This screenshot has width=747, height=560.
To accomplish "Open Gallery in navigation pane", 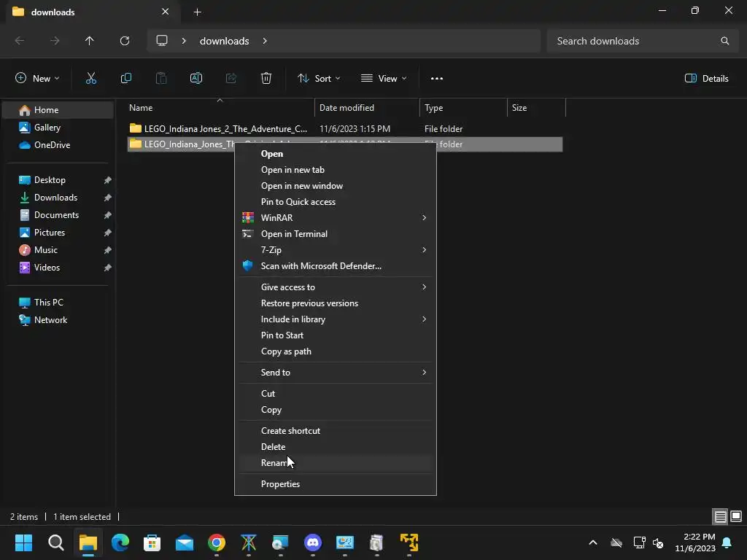I will click(x=58, y=128).
